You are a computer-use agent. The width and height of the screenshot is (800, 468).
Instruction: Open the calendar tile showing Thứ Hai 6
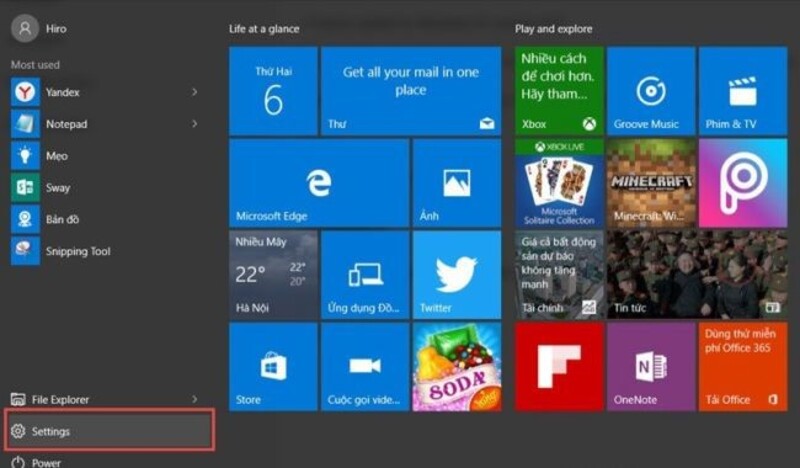pyautogui.click(x=273, y=91)
